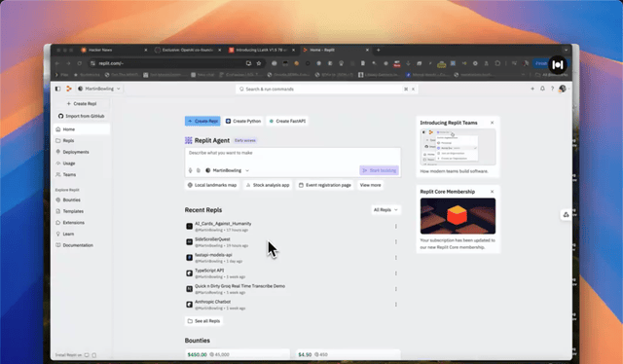Dismiss the Introducing Replit Teams card
Viewport: 623px width, 364px height.
tap(492, 123)
